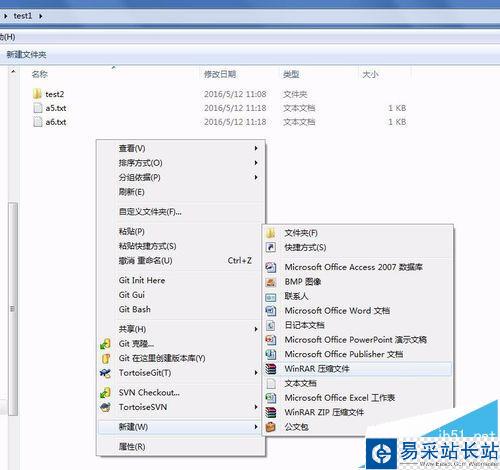The height and width of the screenshot is (470, 500).
Task: Click the 新建文件夹 toolbar button
Action: click(26, 54)
